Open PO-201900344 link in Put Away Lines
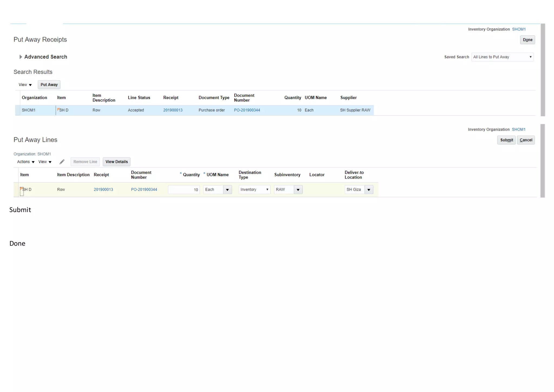Image resolution: width=554 pixels, height=392 pixels. pyautogui.click(x=144, y=190)
